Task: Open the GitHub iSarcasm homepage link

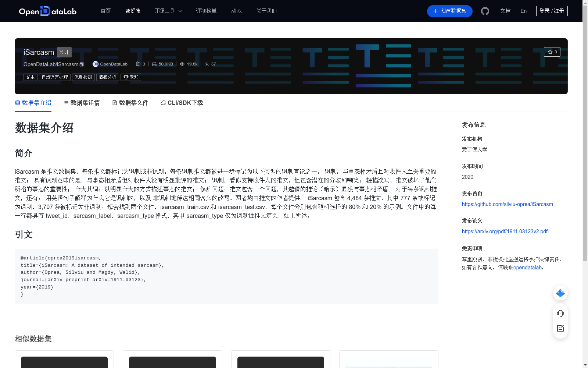Action: click(x=508, y=204)
